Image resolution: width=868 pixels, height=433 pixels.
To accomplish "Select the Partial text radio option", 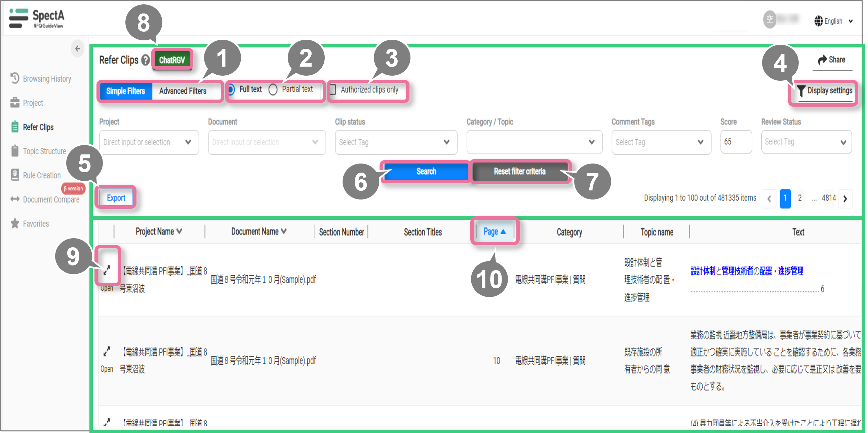I will 273,89.
